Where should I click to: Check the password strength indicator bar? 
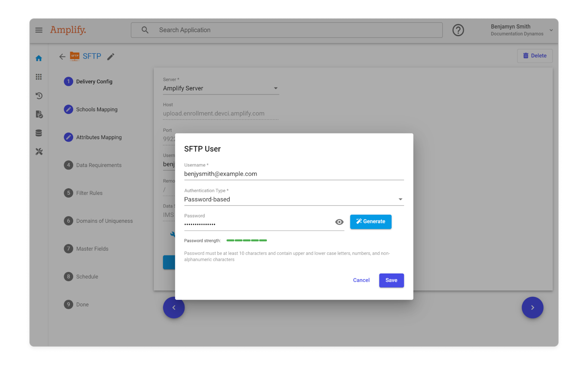coord(246,240)
